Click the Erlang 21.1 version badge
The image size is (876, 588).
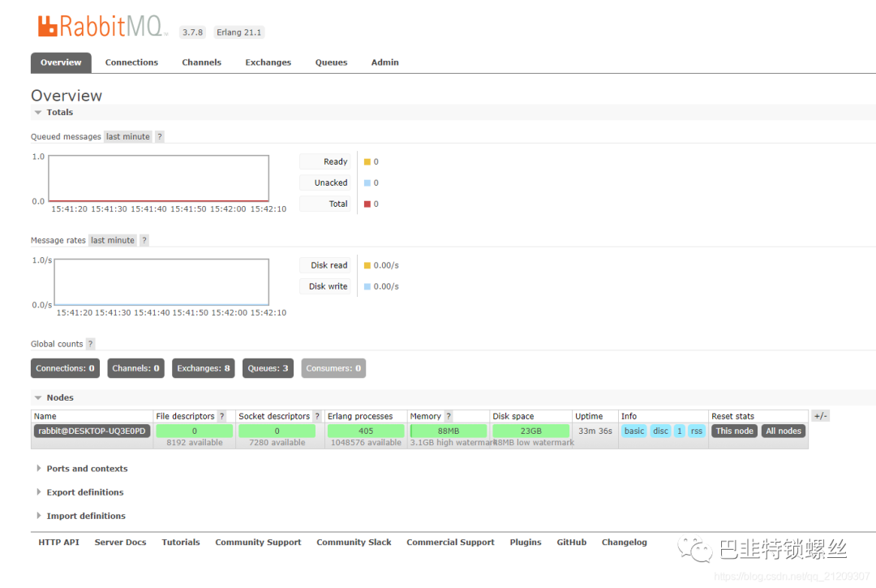pyautogui.click(x=238, y=32)
